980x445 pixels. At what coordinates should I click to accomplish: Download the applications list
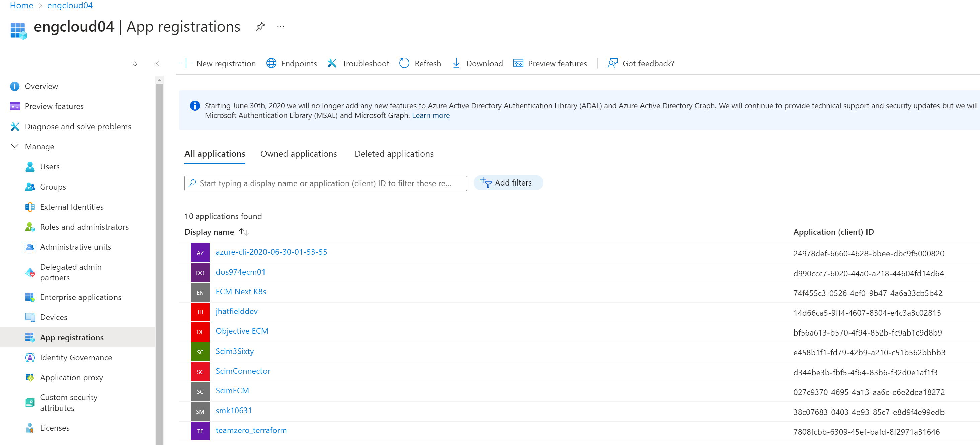477,63
